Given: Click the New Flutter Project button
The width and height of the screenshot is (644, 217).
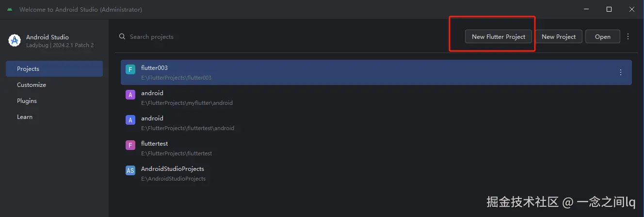Looking at the screenshot, I should [499, 37].
